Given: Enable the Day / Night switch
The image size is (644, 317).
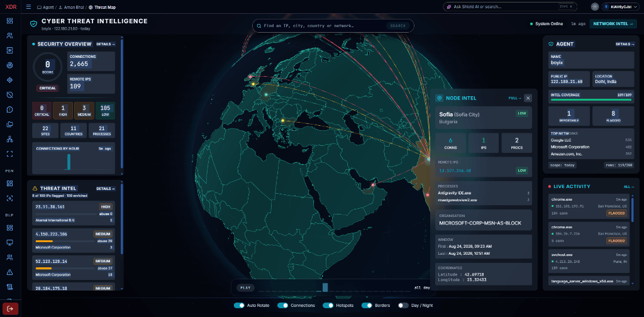Looking at the screenshot, I should click(403, 306).
